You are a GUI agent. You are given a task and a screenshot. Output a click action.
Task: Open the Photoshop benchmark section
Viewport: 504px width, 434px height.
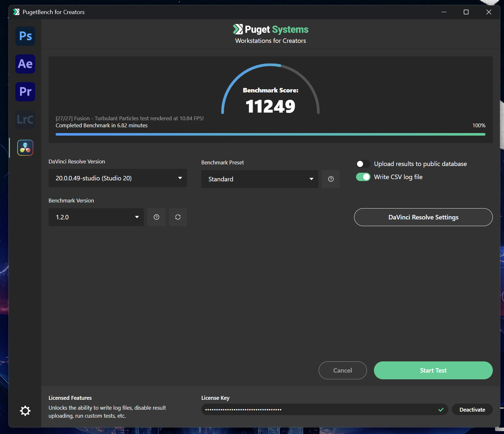click(x=25, y=36)
